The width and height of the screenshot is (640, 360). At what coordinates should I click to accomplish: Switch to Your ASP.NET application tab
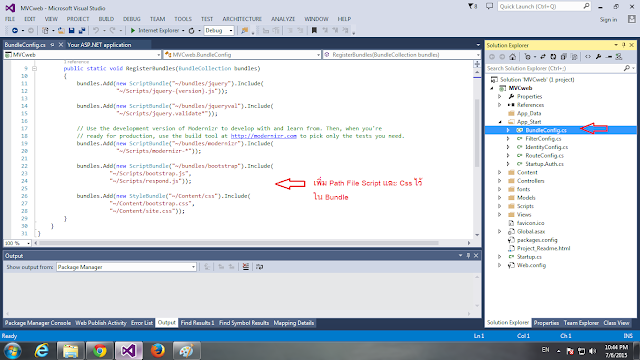[99, 45]
